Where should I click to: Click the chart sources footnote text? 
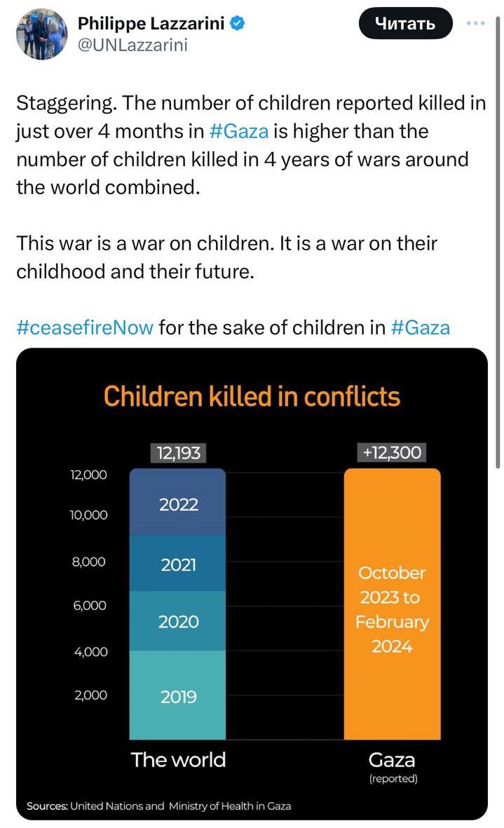(158, 806)
